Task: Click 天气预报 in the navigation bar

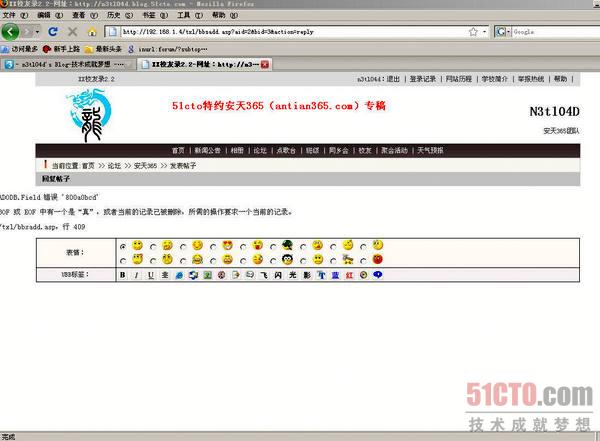Action: click(x=430, y=150)
